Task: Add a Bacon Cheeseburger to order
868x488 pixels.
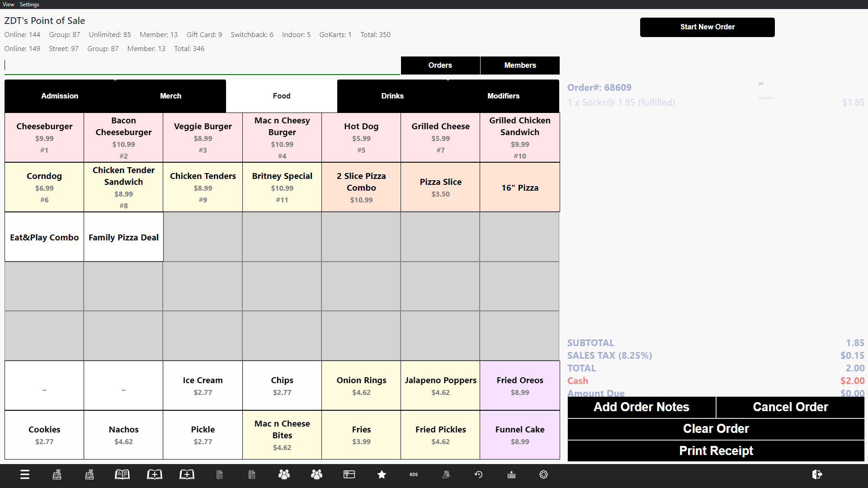Action: 123,137
